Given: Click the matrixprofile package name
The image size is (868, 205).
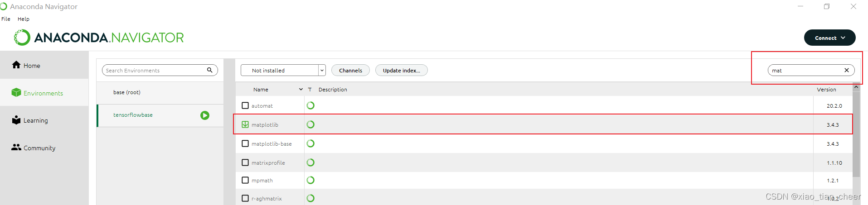Looking at the screenshot, I should (x=268, y=163).
